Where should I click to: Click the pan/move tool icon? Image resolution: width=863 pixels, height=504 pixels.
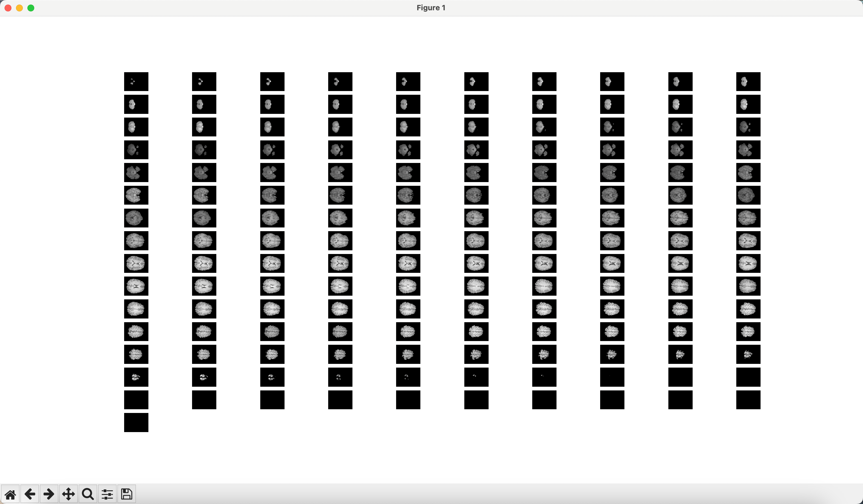coord(68,493)
